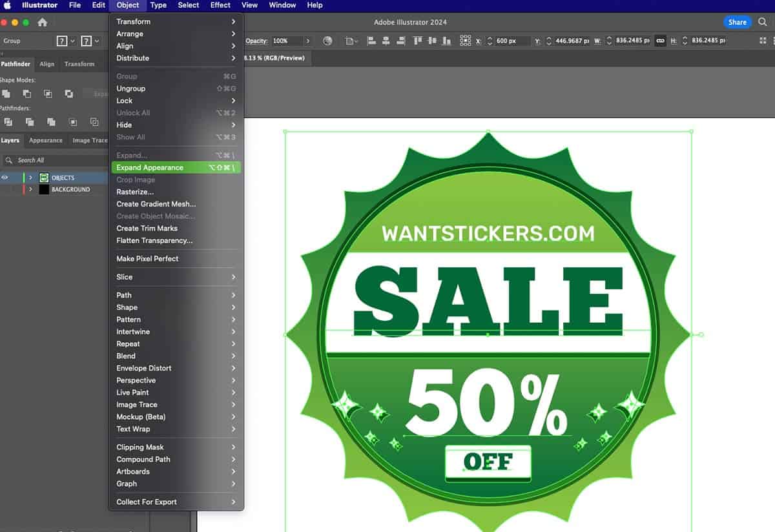The width and height of the screenshot is (775, 532).
Task: Click the OBJECTS layer thumbnail
Action: pos(44,178)
